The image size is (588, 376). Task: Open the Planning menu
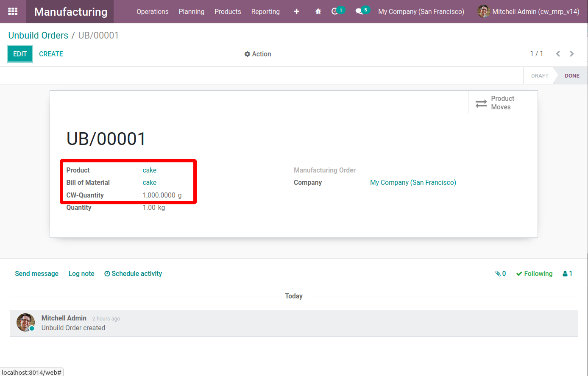(192, 11)
